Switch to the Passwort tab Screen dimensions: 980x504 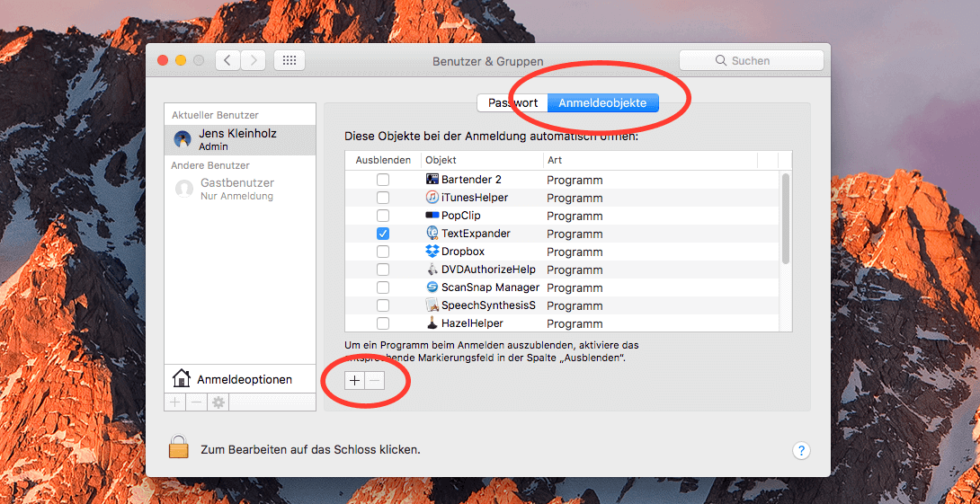point(512,103)
